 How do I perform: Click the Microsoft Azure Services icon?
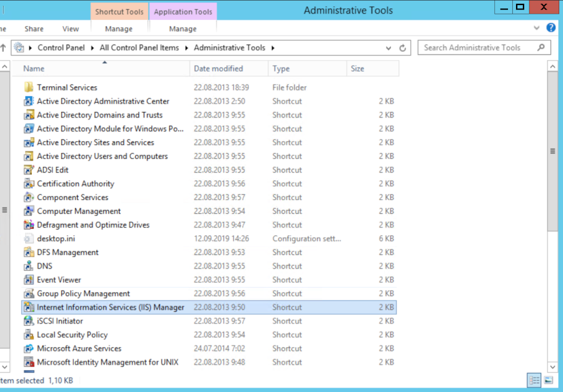point(28,349)
